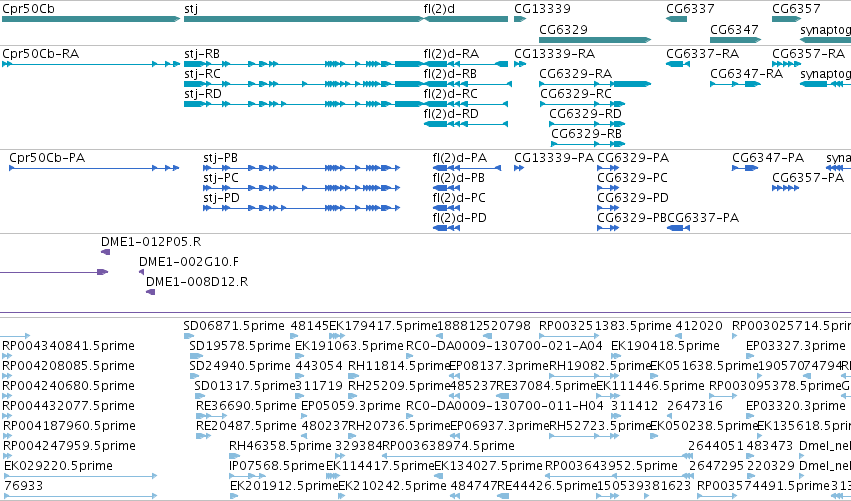Click the Cpr50Cb-RA transcript label
Viewport: 851px width, 501px height.
[41, 54]
